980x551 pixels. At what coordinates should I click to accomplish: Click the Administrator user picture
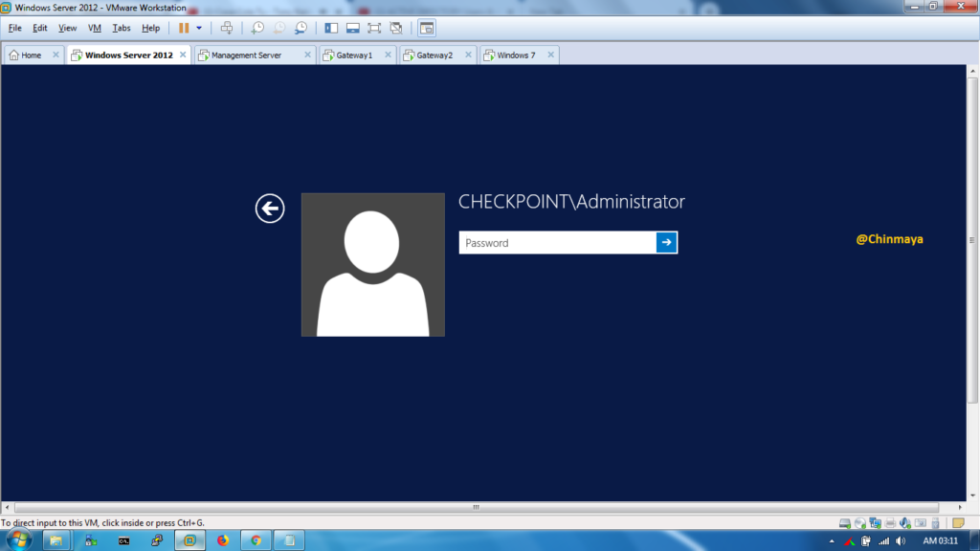[x=373, y=264]
